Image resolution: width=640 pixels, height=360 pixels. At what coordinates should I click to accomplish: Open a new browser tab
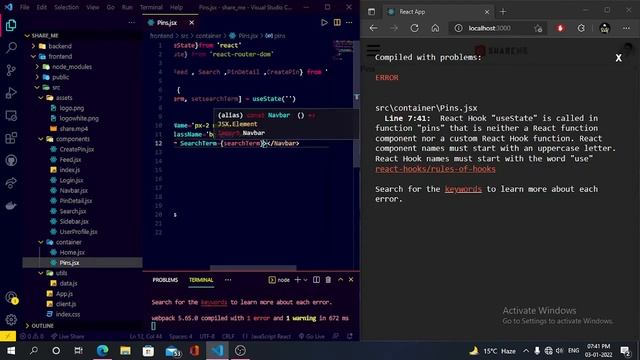coord(503,12)
